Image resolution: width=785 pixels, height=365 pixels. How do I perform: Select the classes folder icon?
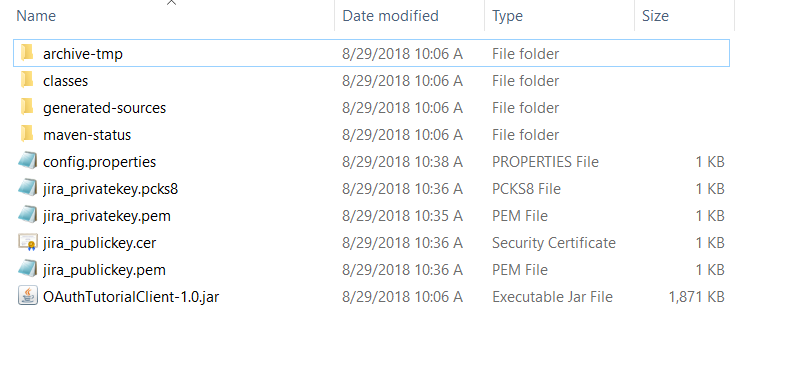[x=27, y=80]
